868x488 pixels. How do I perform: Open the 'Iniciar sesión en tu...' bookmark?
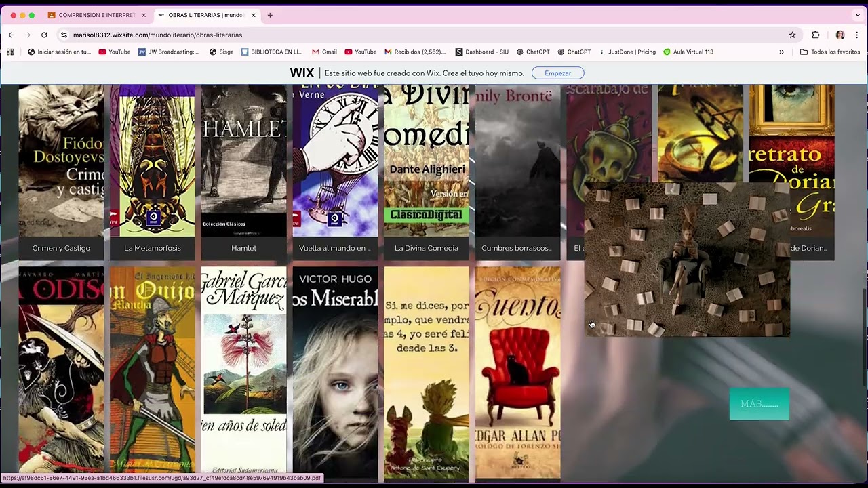[x=59, y=52]
